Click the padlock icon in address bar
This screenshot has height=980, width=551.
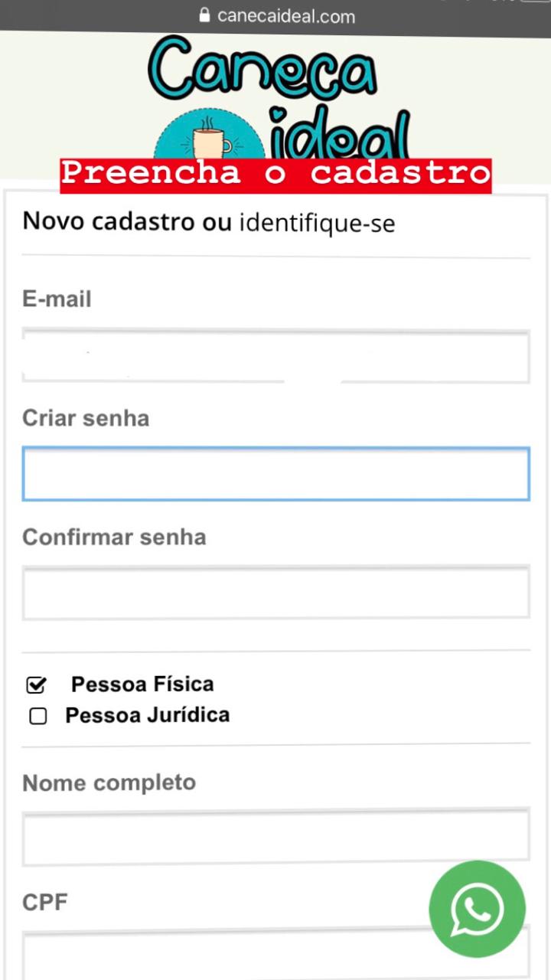204,15
